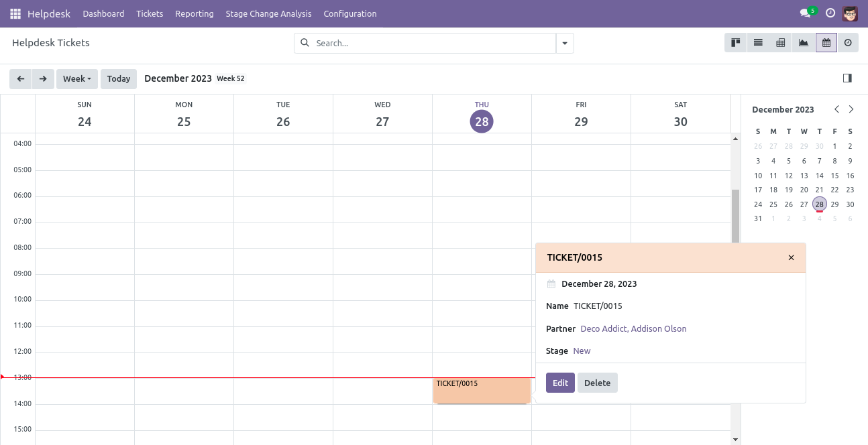Viewport: 868px width, 445px height.
Task: Open the New stage link
Action: click(x=582, y=351)
